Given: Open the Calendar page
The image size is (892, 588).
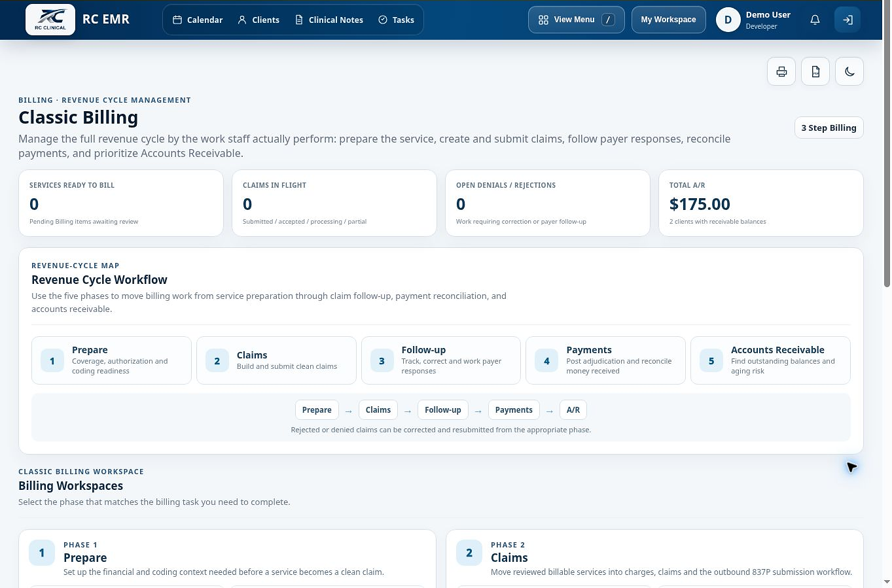Looking at the screenshot, I should [x=198, y=20].
